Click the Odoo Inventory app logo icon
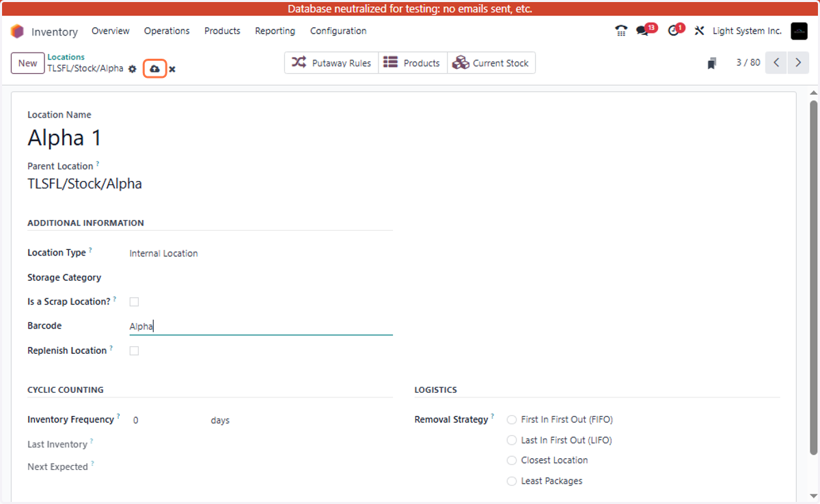The height and width of the screenshot is (504, 820). point(17,31)
